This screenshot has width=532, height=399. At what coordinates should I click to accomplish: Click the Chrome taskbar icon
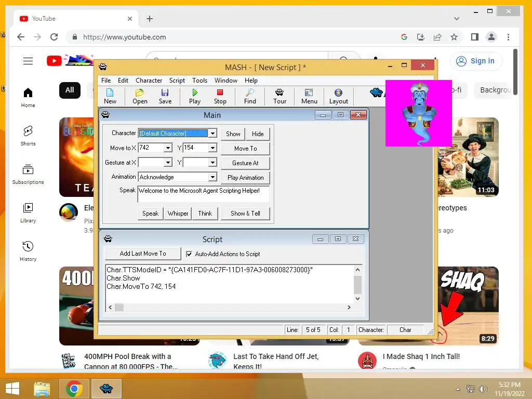[x=74, y=389]
